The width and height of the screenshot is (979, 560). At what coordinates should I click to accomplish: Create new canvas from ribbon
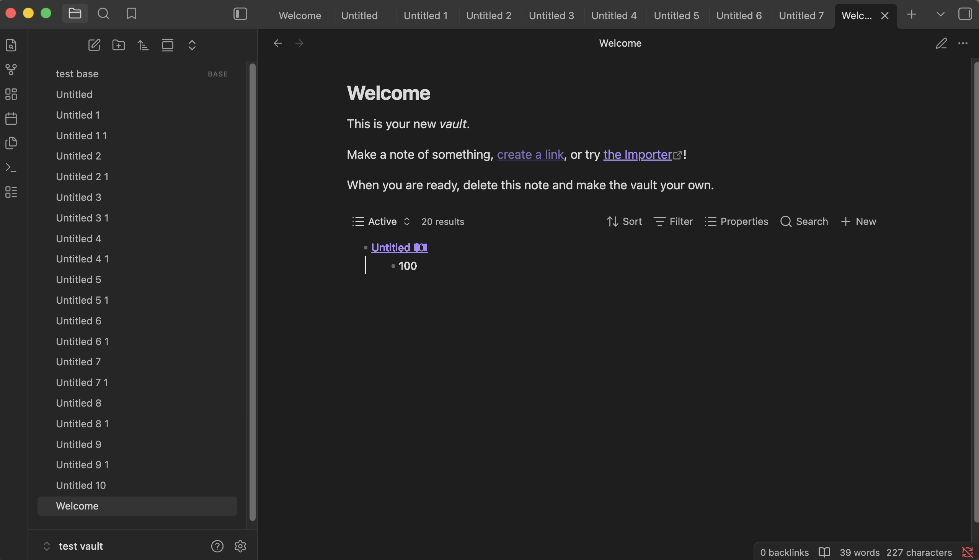pos(11,94)
